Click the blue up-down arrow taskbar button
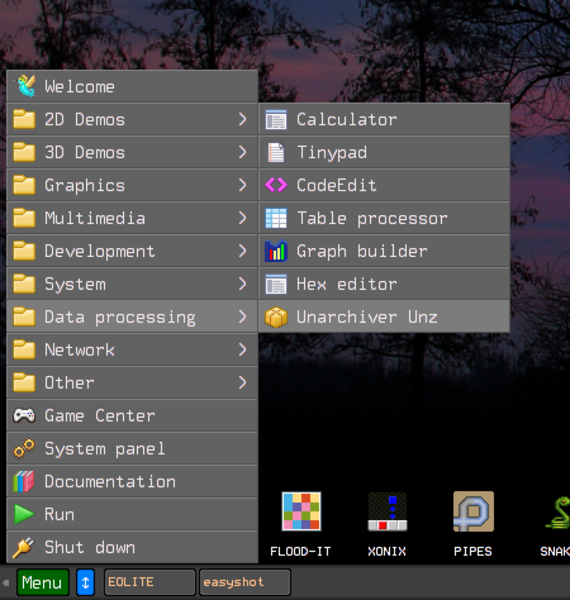Screen dimensions: 570x600 [85, 582]
